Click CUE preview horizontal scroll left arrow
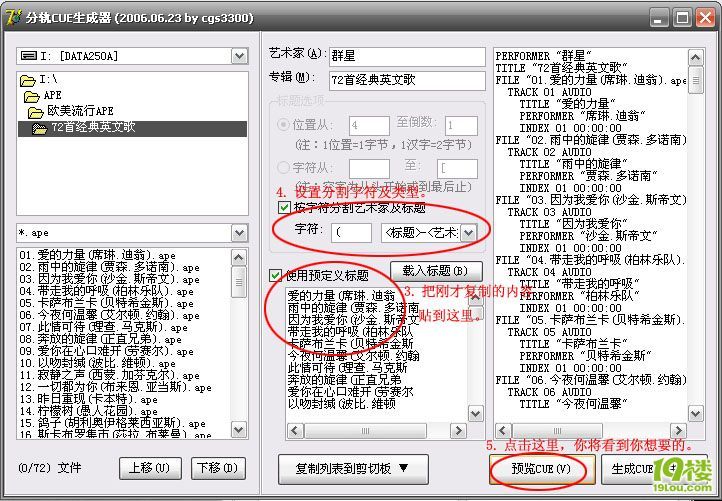This screenshot has height=501, width=722. tap(503, 431)
